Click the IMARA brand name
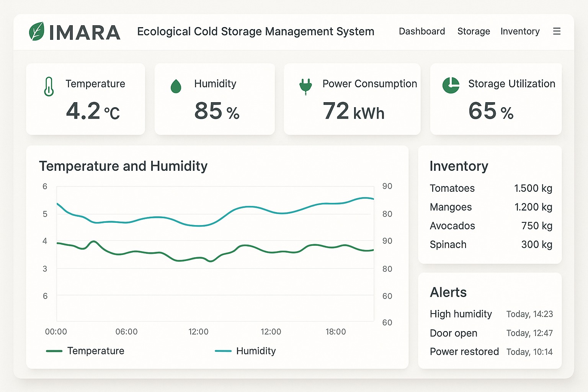The image size is (588, 392). tap(85, 33)
